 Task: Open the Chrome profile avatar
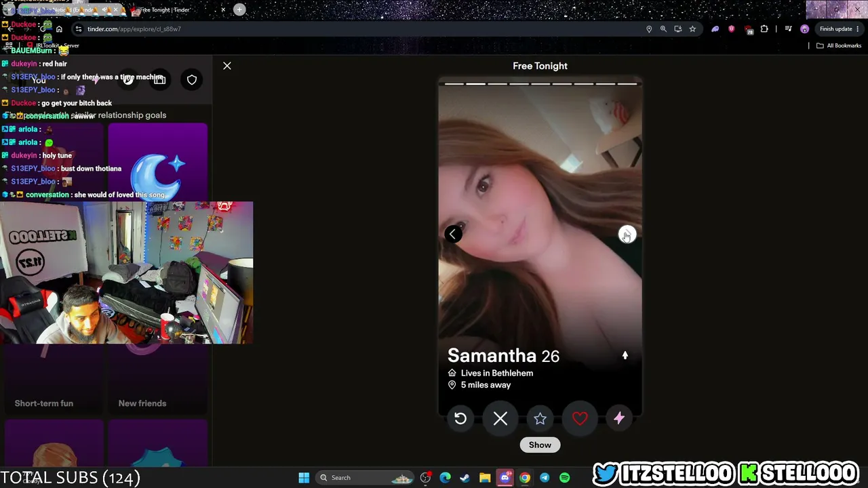point(805,29)
